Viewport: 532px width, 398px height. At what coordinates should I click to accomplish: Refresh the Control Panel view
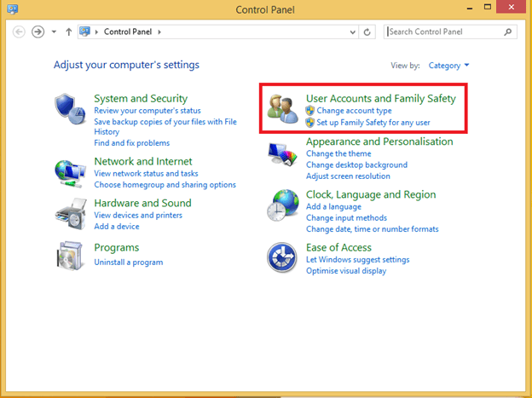click(367, 32)
